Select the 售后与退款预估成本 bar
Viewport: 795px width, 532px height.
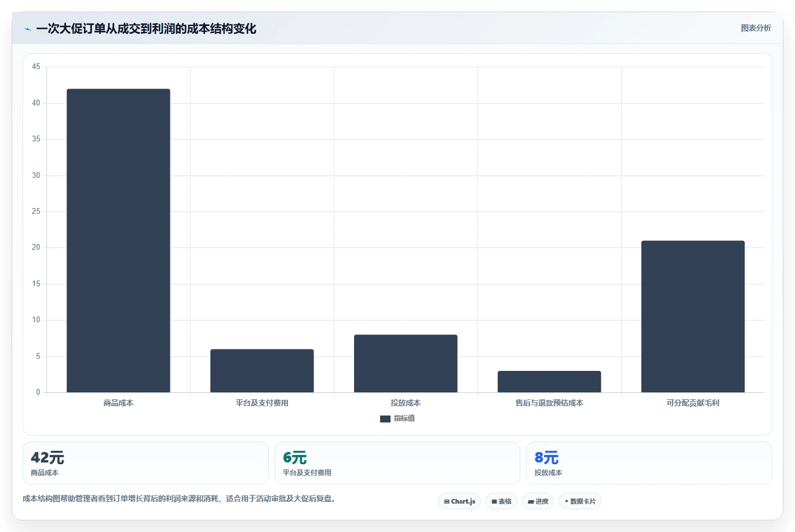(x=549, y=381)
